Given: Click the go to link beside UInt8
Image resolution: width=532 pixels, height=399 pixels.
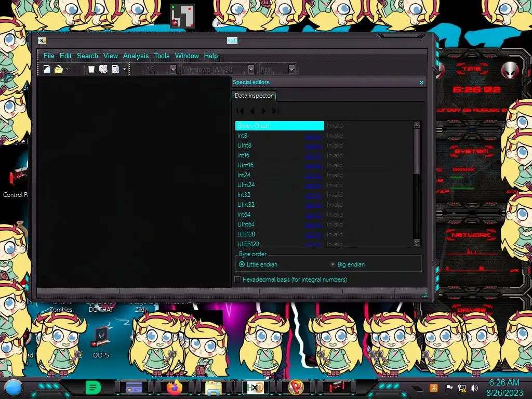Looking at the screenshot, I should (x=313, y=146).
